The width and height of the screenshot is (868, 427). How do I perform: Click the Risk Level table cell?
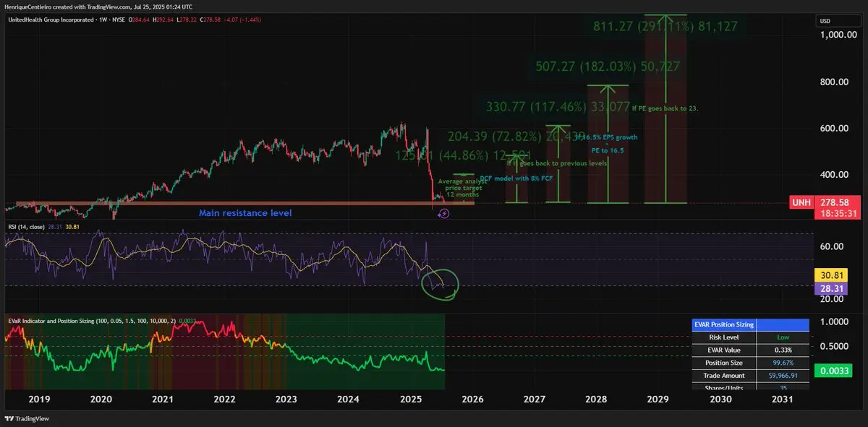pos(724,337)
